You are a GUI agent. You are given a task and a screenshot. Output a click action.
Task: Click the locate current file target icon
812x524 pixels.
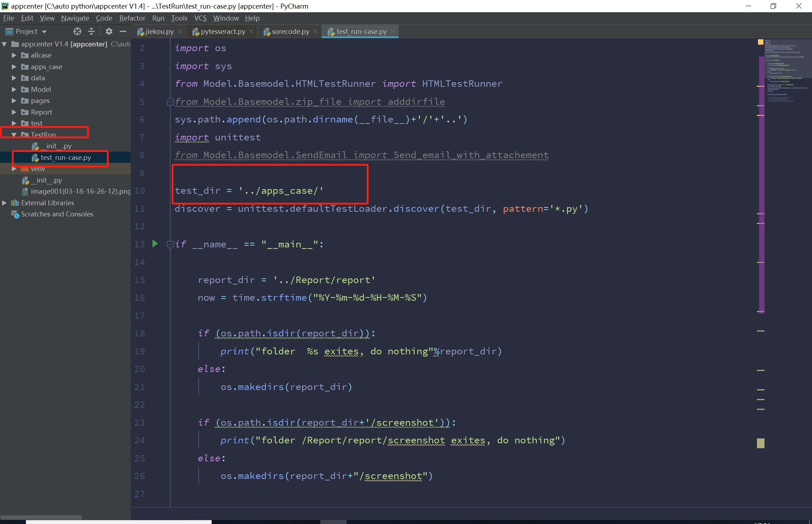[77, 31]
